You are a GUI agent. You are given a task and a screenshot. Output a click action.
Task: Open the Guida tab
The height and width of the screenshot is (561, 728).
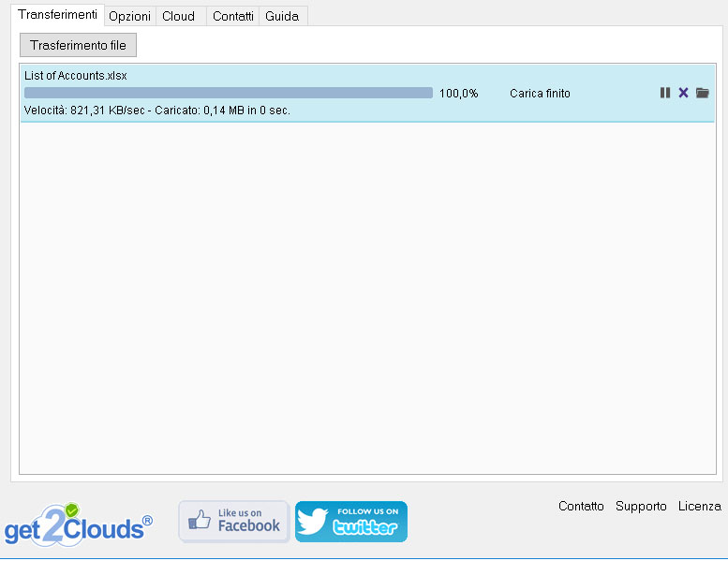click(282, 17)
